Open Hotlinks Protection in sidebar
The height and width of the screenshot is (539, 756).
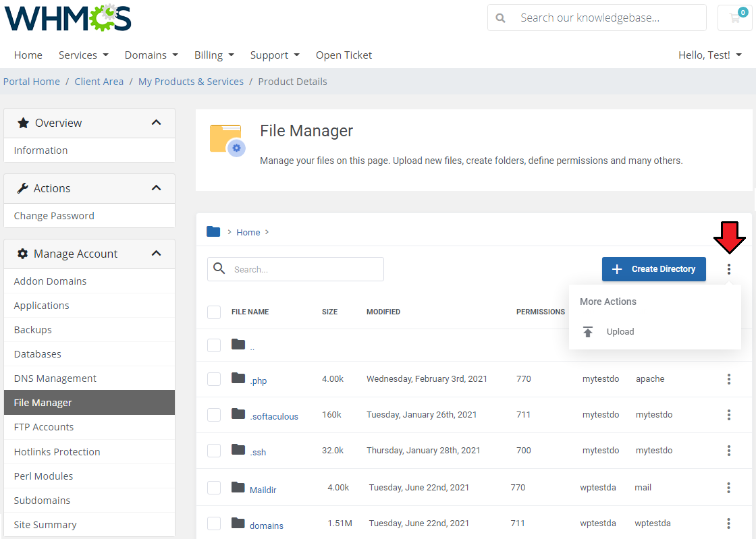click(89, 452)
